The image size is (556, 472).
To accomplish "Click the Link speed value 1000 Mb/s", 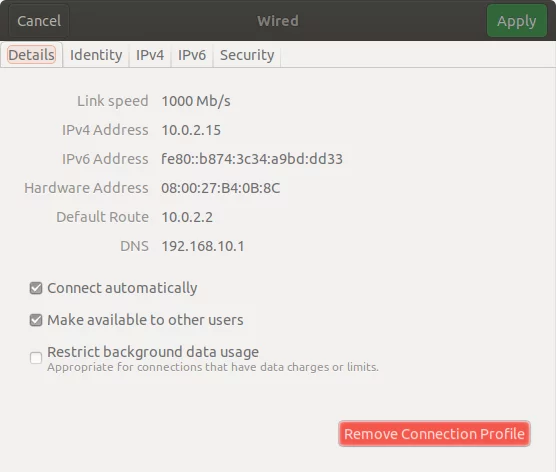I will tap(196, 101).
